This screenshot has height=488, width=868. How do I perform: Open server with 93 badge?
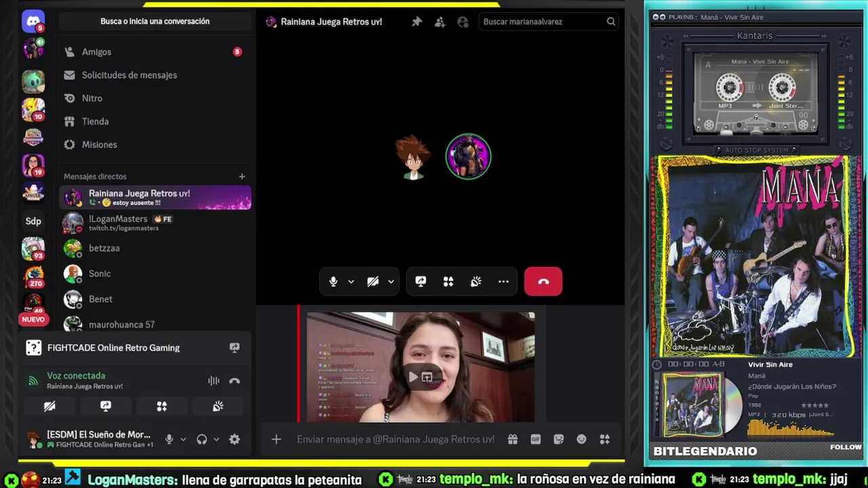(33, 249)
